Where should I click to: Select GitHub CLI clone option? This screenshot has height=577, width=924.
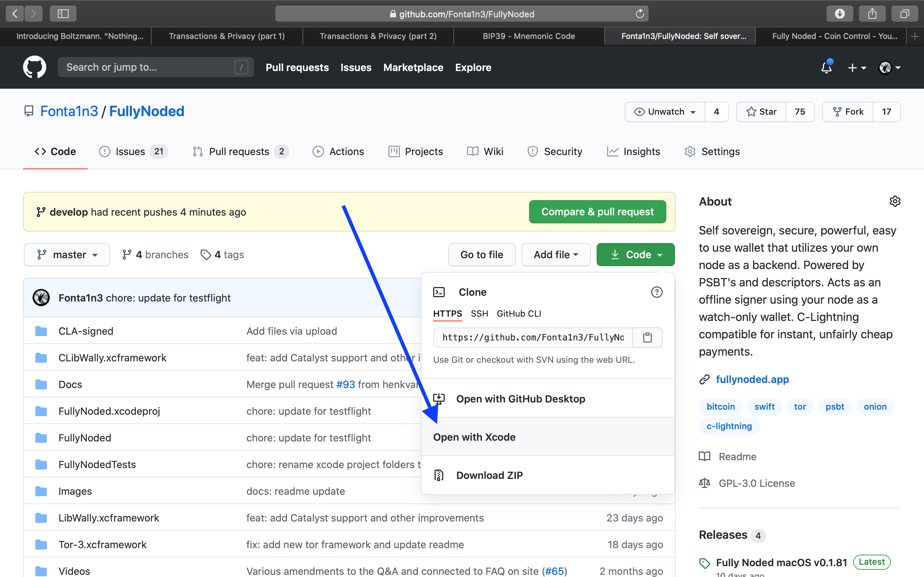coord(519,314)
